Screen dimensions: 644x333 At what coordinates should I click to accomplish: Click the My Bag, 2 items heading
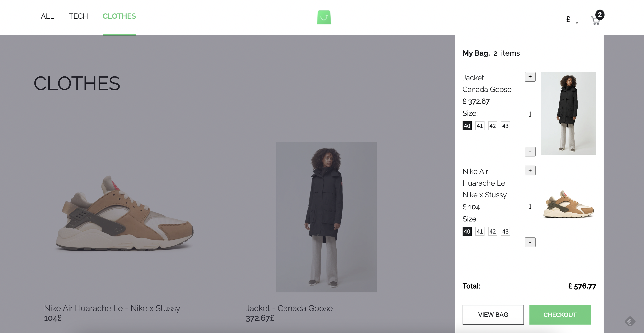[x=491, y=53]
